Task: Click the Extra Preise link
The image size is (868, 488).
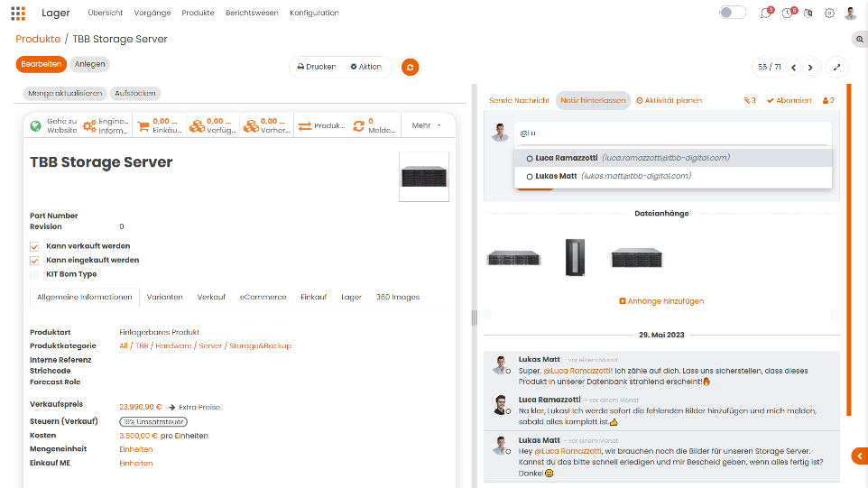Action: point(195,407)
